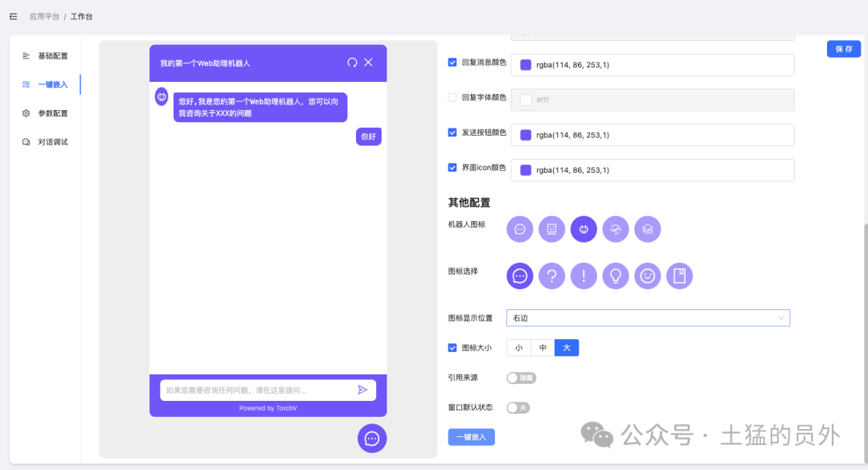Click the 应用平台 breadcrumb link
868x470 pixels.
click(x=44, y=17)
